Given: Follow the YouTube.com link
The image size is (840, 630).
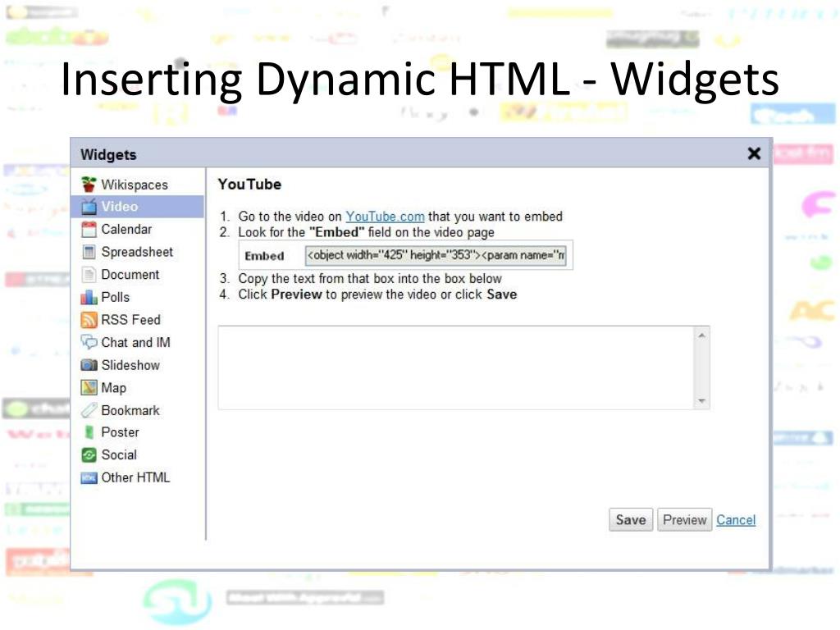Looking at the screenshot, I should (x=385, y=217).
